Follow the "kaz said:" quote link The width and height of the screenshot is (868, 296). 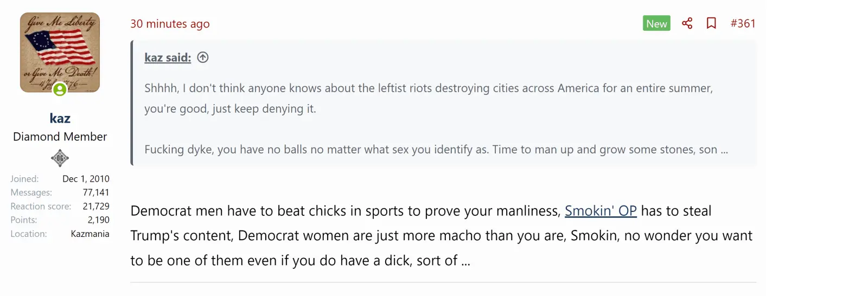[168, 57]
